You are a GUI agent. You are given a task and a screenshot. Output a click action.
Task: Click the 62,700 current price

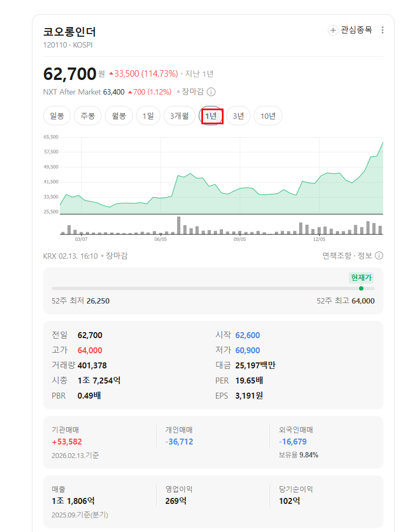[x=70, y=74]
